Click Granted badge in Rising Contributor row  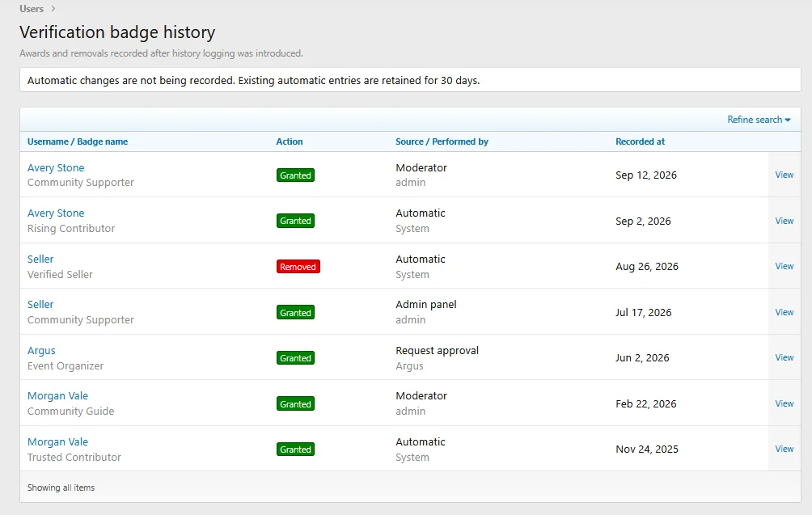[x=295, y=221]
